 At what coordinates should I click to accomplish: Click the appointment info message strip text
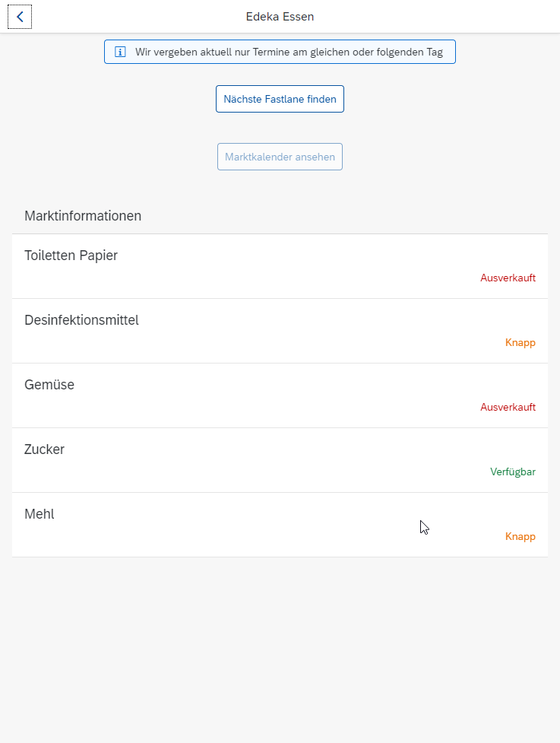pyautogui.click(x=289, y=52)
